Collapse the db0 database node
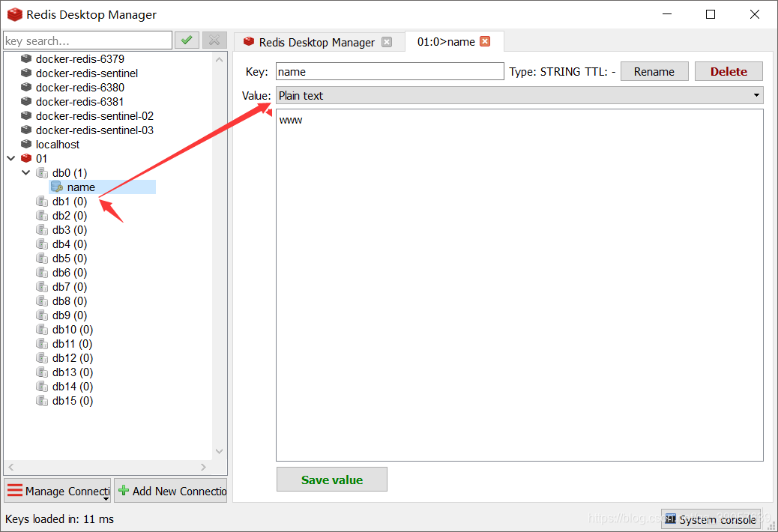Image resolution: width=778 pixels, height=532 pixels. tap(26, 173)
